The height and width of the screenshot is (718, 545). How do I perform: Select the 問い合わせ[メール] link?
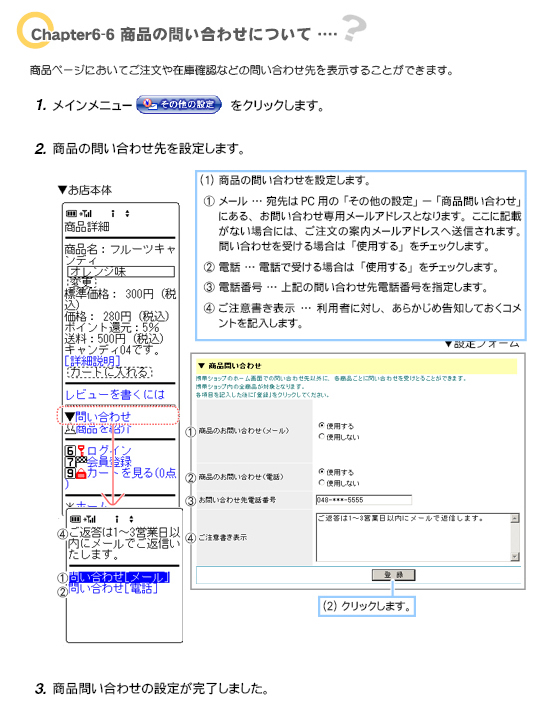point(119,577)
